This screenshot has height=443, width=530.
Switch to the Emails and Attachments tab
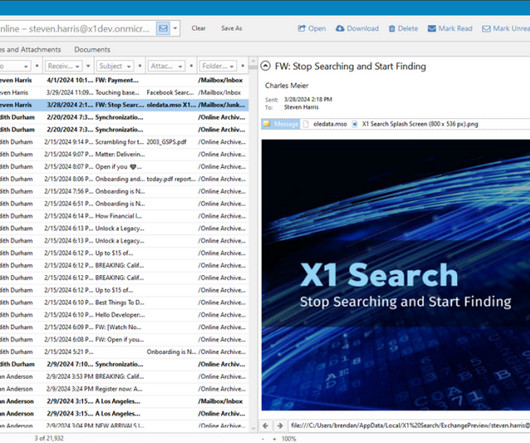pyautogui.click(x=30, y=50)
